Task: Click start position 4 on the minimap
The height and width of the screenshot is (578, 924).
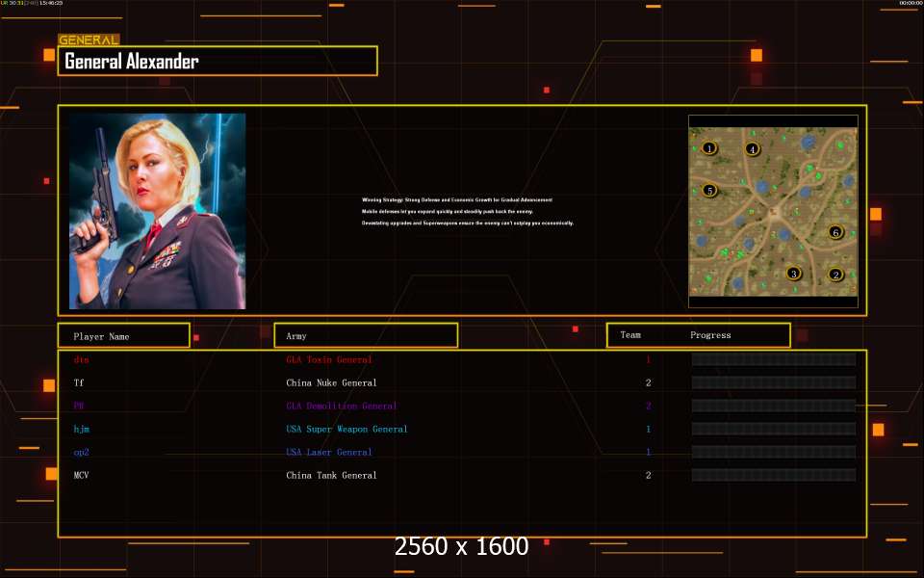Action: 752,149
